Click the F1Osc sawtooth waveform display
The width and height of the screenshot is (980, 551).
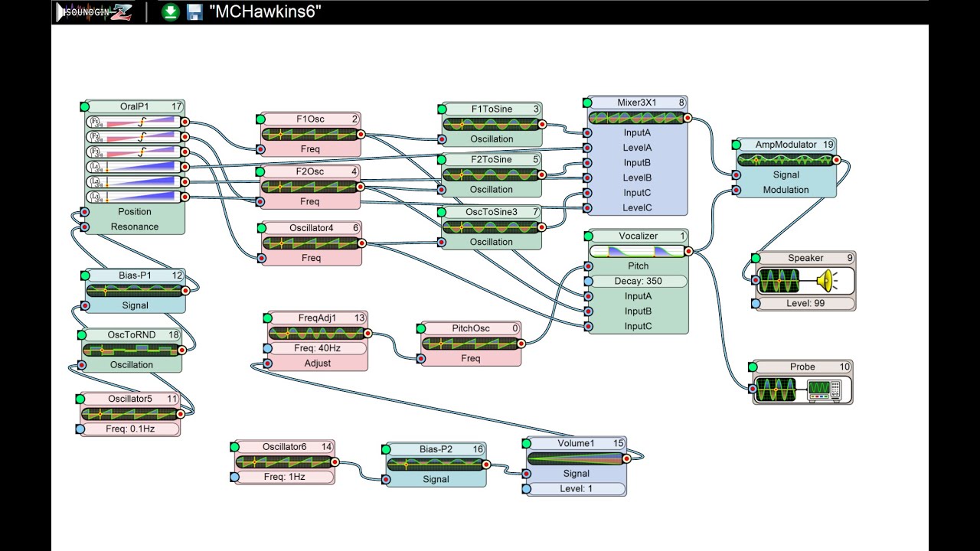coord(311,134)
